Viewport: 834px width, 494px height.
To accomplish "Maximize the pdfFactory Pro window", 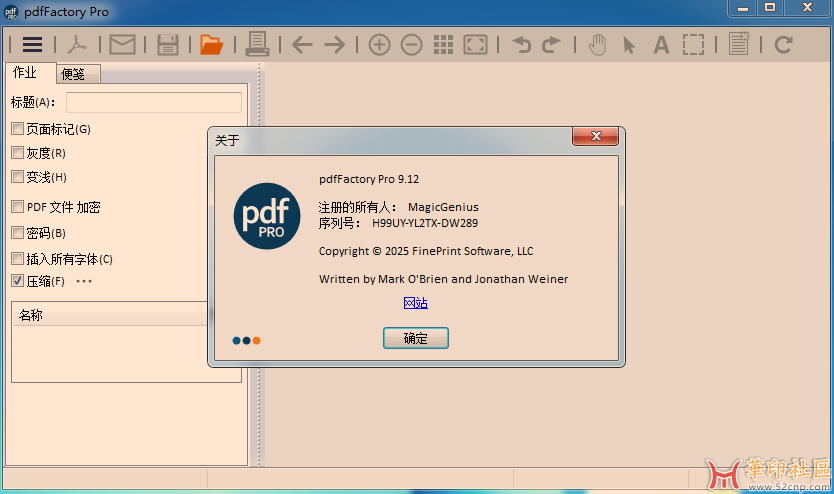I will coord(770,7).
